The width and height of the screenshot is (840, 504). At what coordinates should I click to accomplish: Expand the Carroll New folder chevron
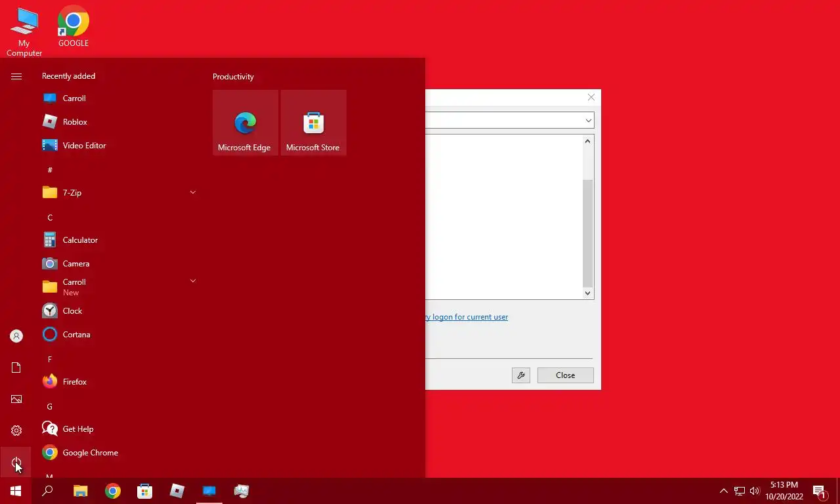coord(193,281)
